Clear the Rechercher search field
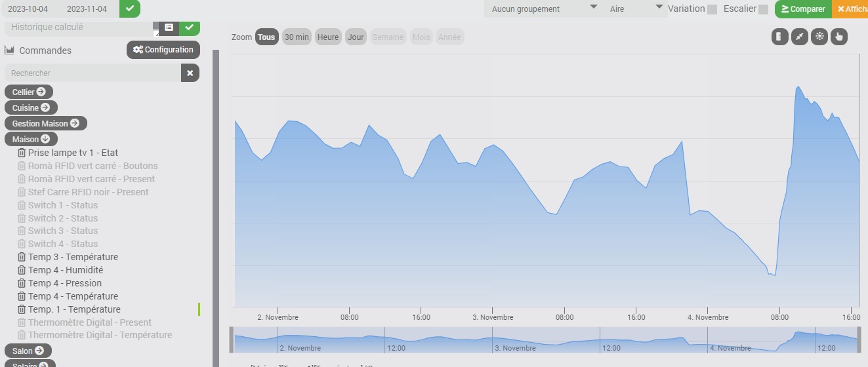This screenshot has height=367, width=868. [x=190, y=73]
